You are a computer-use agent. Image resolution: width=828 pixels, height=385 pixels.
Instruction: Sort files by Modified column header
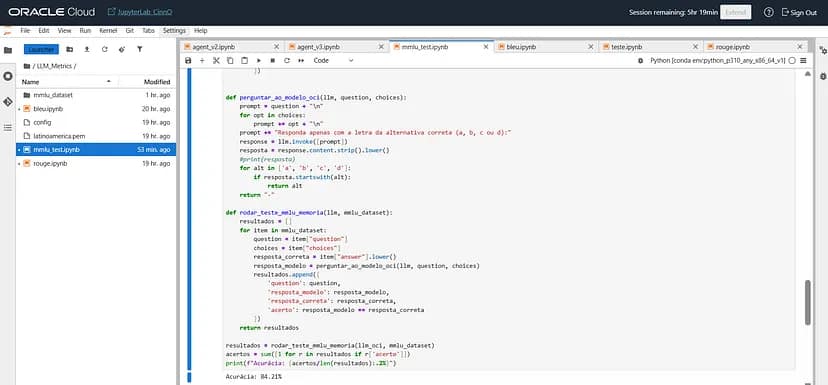point(147,82)
